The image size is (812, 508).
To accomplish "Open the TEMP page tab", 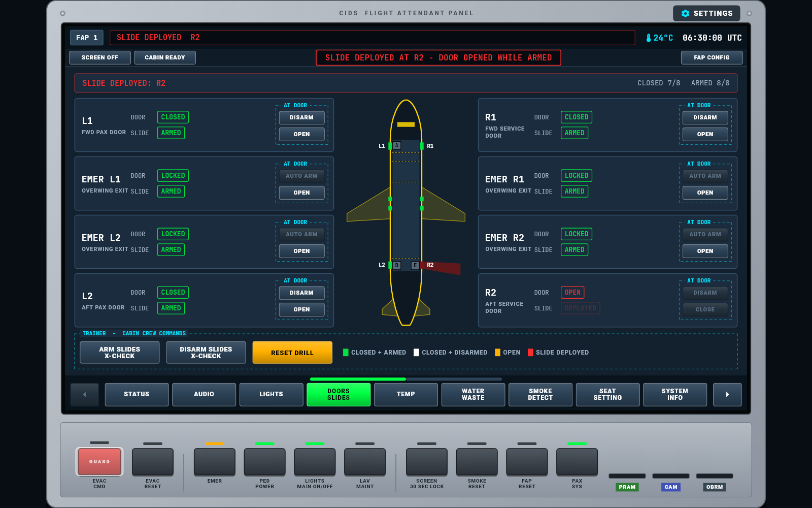I will click(406, 395).
